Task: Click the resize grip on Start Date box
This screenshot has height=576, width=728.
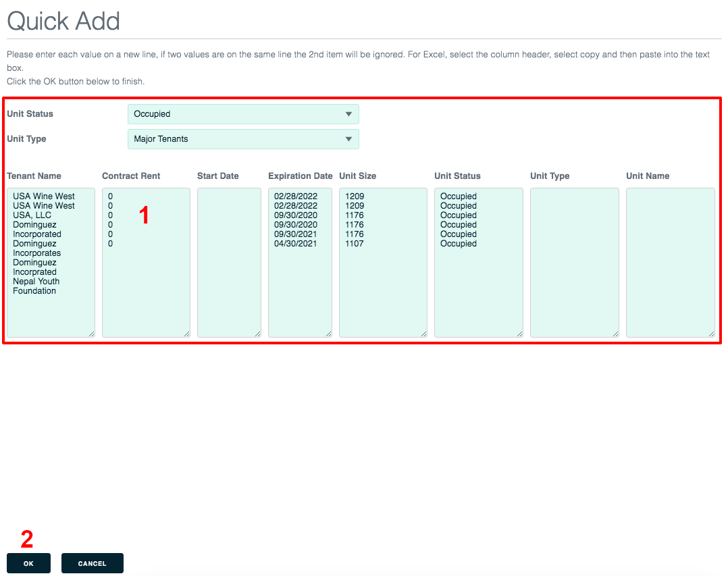Action: point(258,334)
